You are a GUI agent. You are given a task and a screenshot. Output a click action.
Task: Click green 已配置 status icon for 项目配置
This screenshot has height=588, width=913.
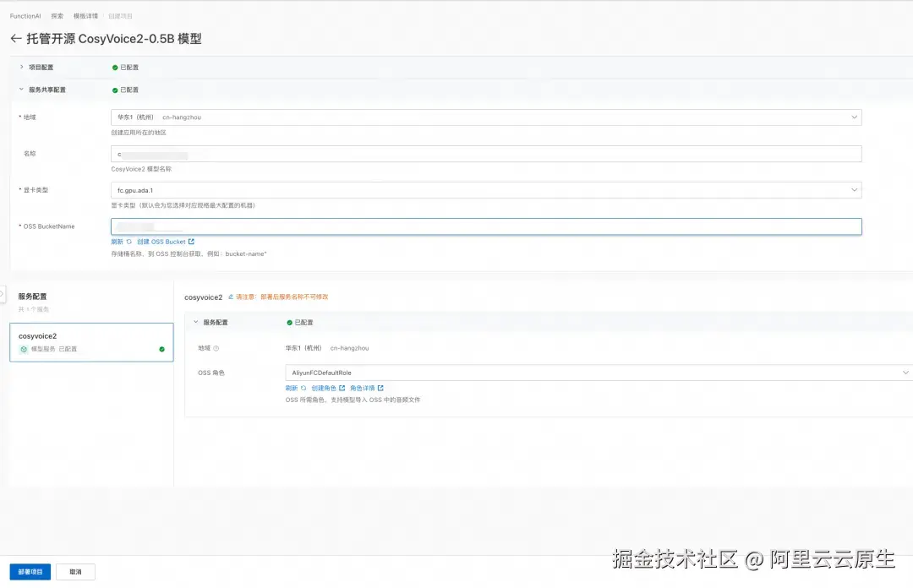click(x=115, y=68)
